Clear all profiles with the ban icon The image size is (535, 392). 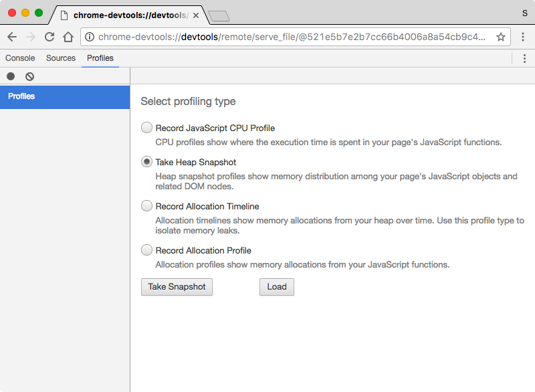coord(29,76)
